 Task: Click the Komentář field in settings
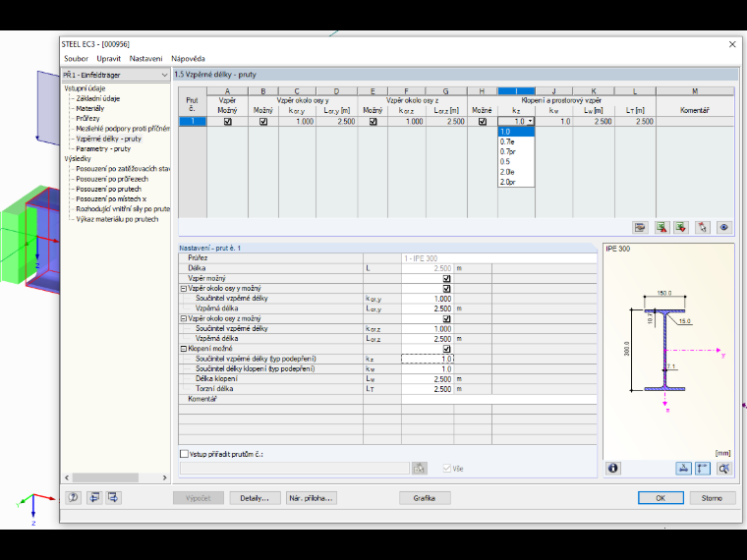(x=498, y=399)
